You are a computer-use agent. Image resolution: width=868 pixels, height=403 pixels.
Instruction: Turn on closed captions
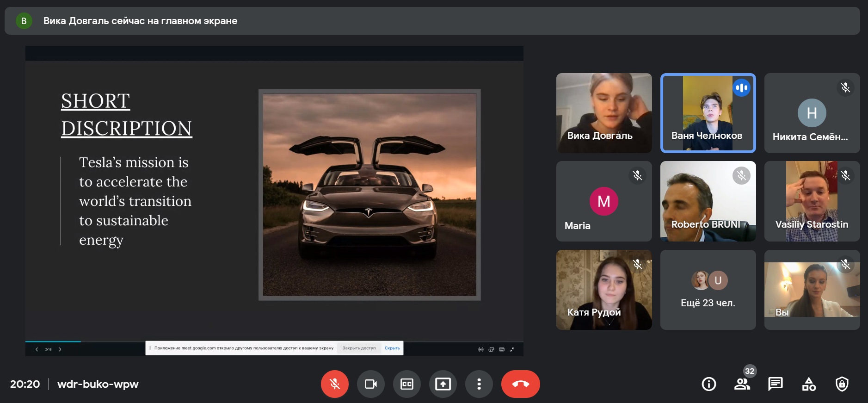pyautogui.click(x=407, y=384)
